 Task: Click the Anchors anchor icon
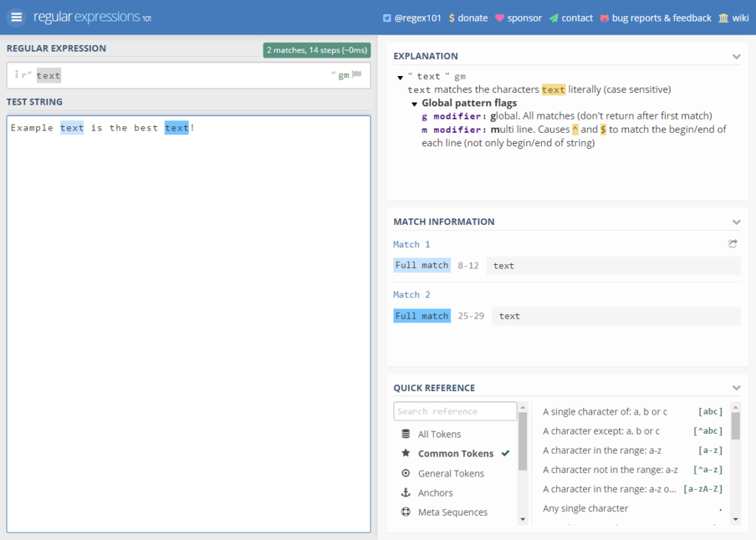406,492
